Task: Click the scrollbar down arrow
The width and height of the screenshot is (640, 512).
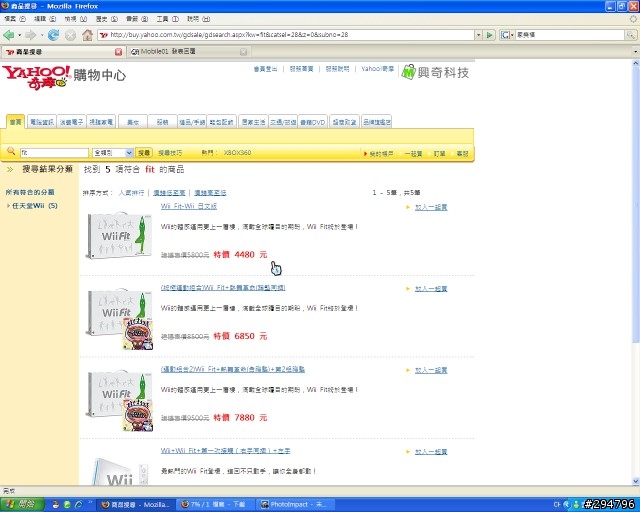Action: click(x=636, y=481)
